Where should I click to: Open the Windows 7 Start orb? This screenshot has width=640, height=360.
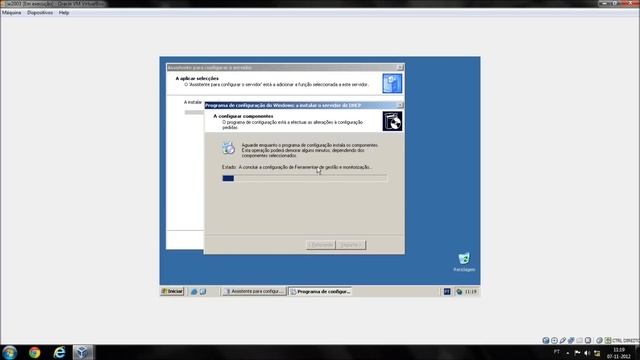(9, 352)
